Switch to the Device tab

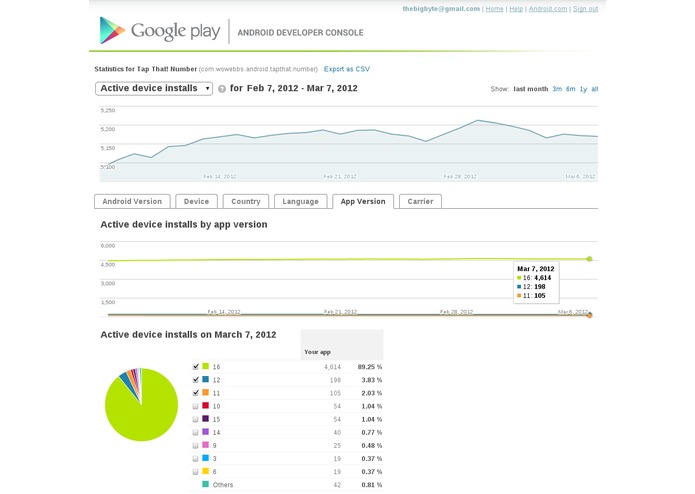point(196,201)
